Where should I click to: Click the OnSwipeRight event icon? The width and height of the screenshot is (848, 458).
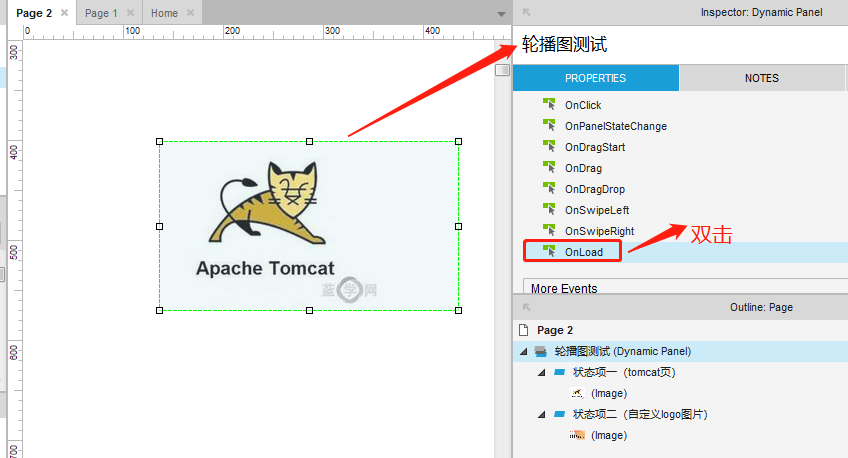click(549, 230)
